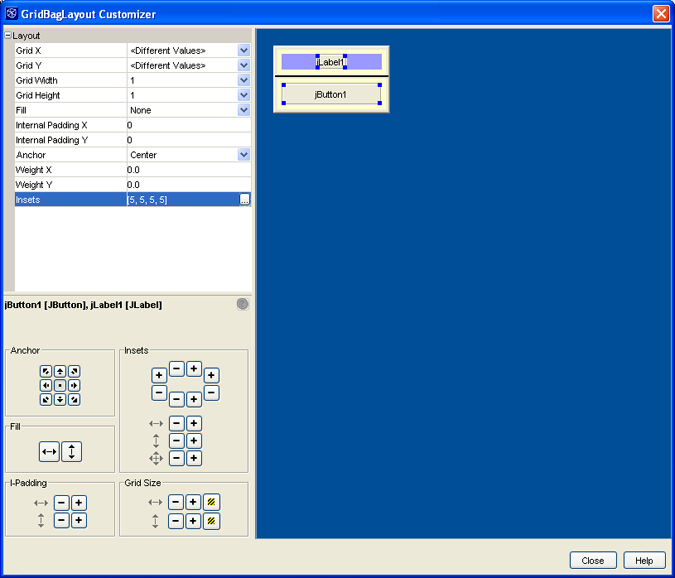This screenshot has width=675, height=578.
Task: Set anchor to top-center (north)
Action: [x=60, y=371]
